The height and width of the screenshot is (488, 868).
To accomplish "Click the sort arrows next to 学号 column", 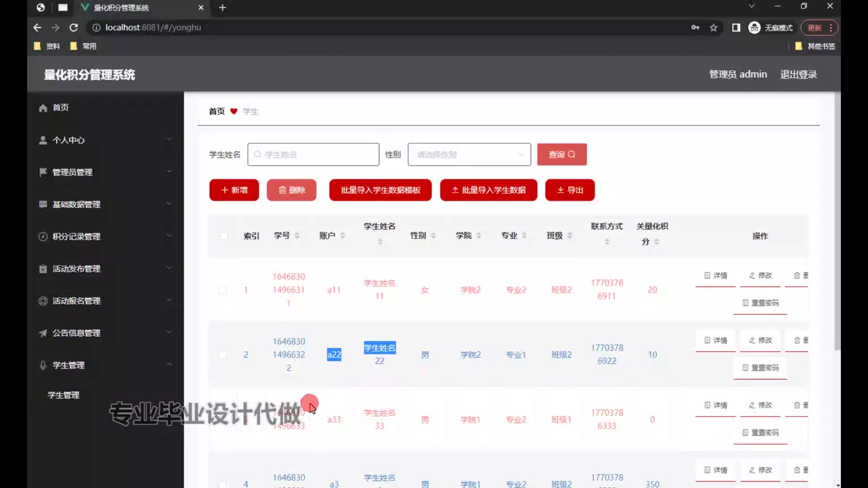I will click(x=297, y=235).
